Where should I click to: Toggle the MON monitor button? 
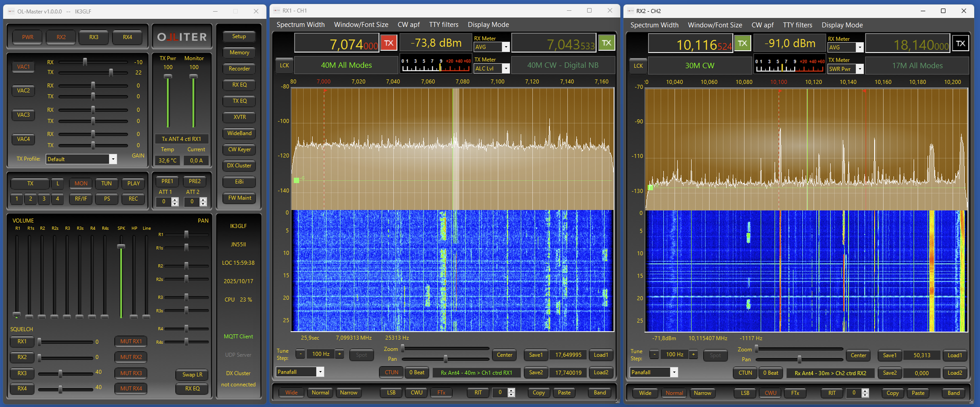pos(81,184)
